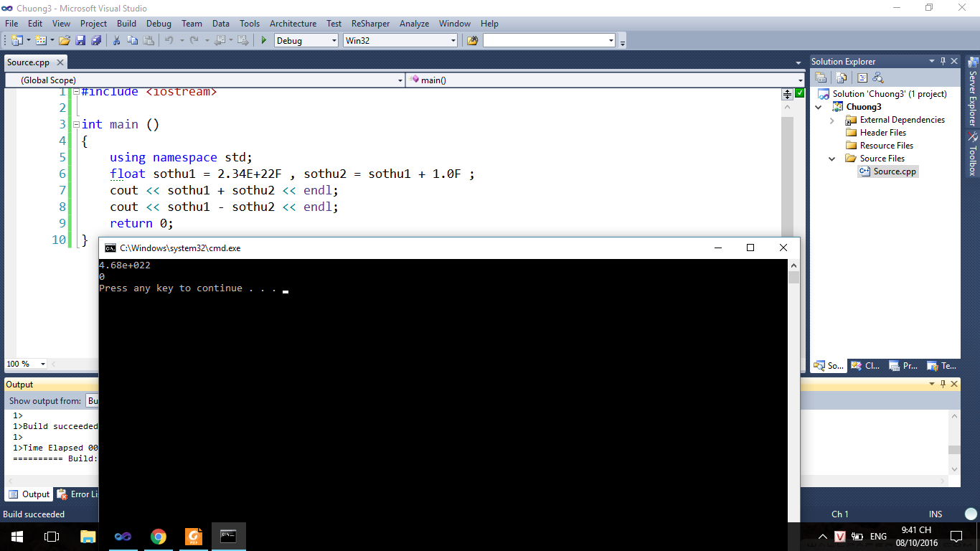The image size is (980, 551).
Task: Click the Find in Files toolbar icon
Action: pos(472,41)
